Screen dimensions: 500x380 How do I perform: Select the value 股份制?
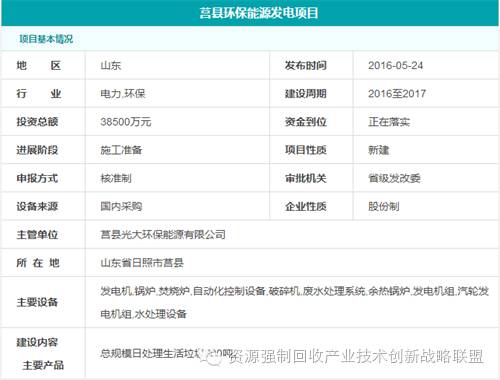pyautogui.click(x=384, y=206)
